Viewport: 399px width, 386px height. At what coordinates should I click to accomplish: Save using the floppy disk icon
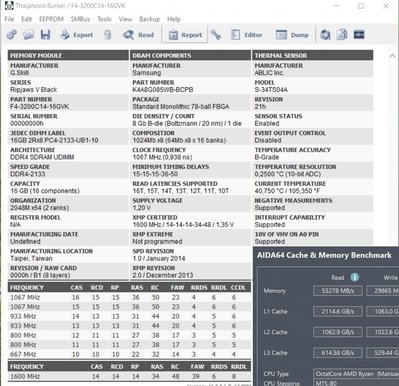pyautogui.click(x=45, y=34)
